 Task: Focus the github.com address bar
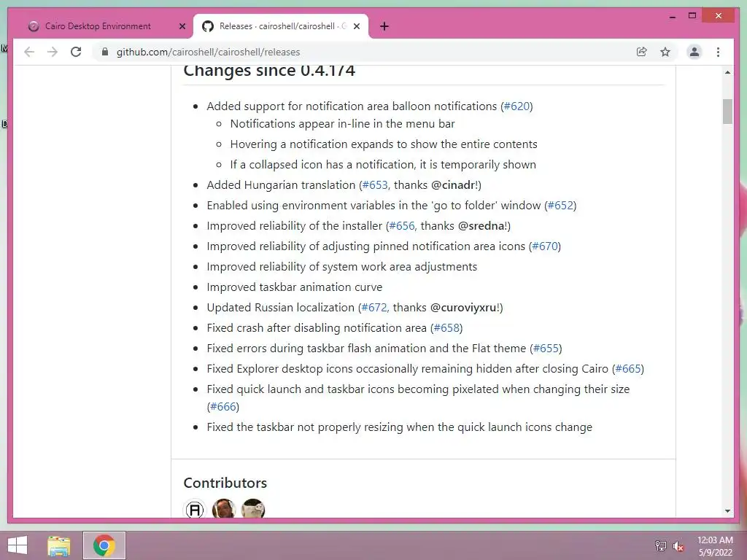pos(208,52)
